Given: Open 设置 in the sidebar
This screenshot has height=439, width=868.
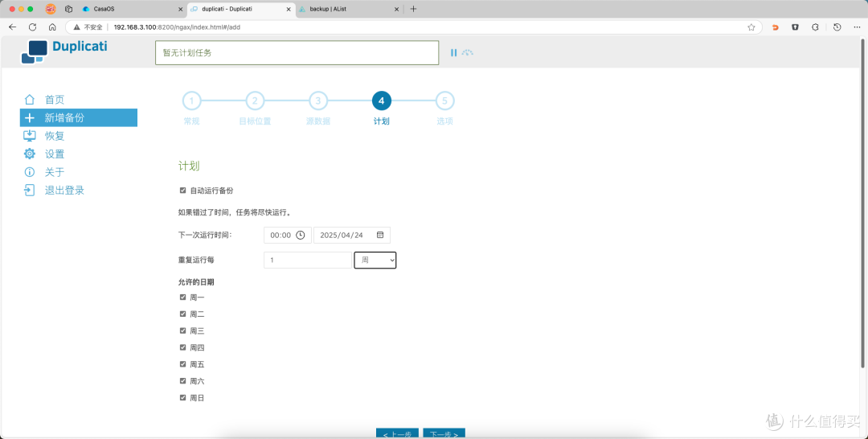Looking at the screenshot, I should [x=78, y=154].
